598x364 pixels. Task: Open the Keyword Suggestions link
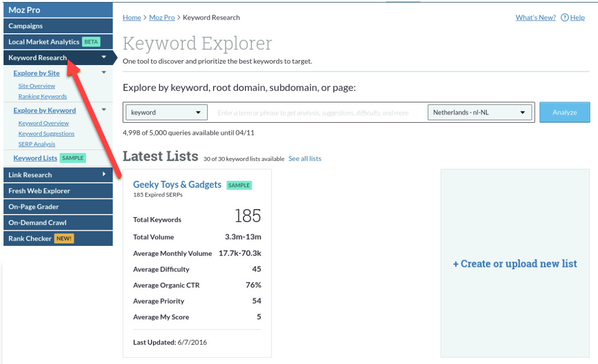[46, 134]
